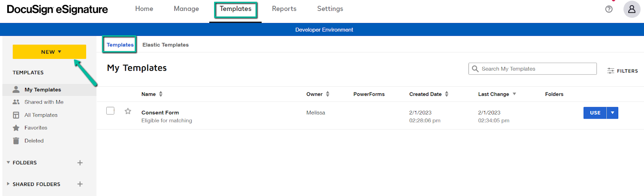644x196 pixels.
Task: Collapse the FOLDERS section triangle
Action: click(x=8, y=163)
